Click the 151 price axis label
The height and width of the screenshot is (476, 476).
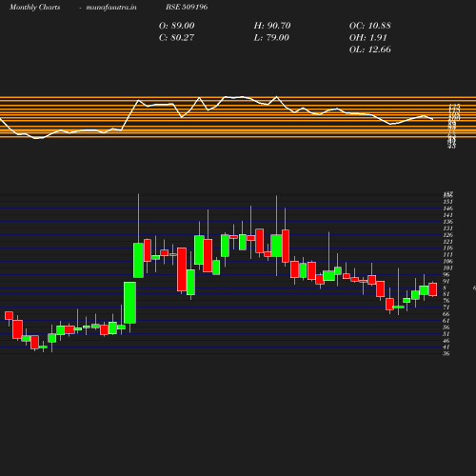pyautogui.click(x=447, y=202)
